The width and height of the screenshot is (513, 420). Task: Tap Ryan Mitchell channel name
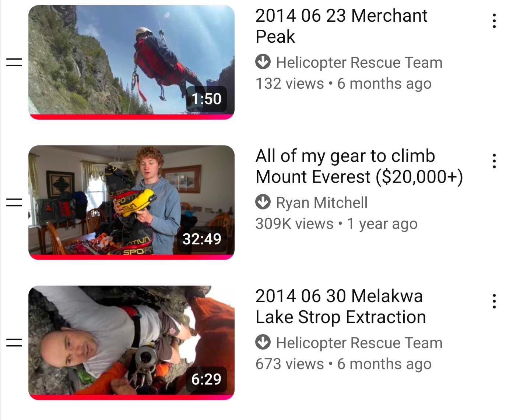click(322, 202)
